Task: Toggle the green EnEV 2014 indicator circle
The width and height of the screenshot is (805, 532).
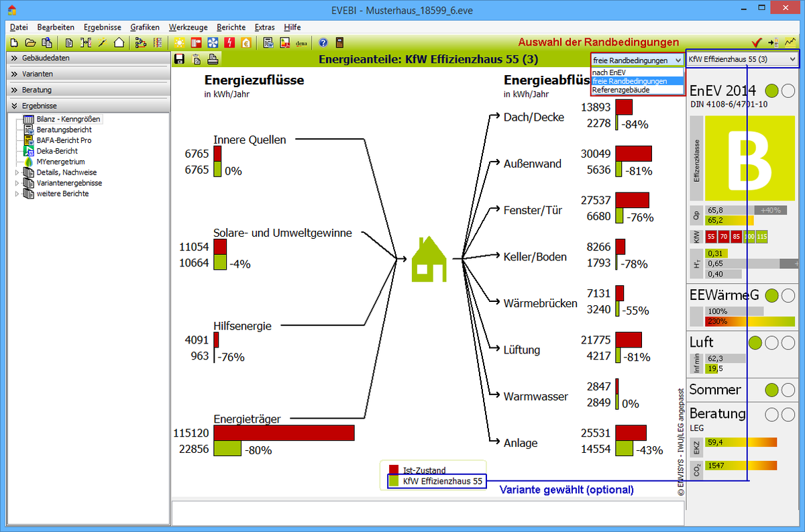Action: [x=772, y=89]
